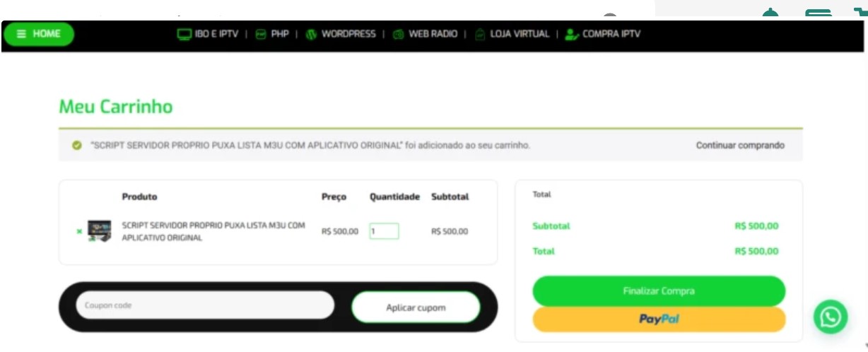Open the HOME hamburger menu button
Image resolution: width=868 pixels, height=352 pixels.
coord(38,34)
